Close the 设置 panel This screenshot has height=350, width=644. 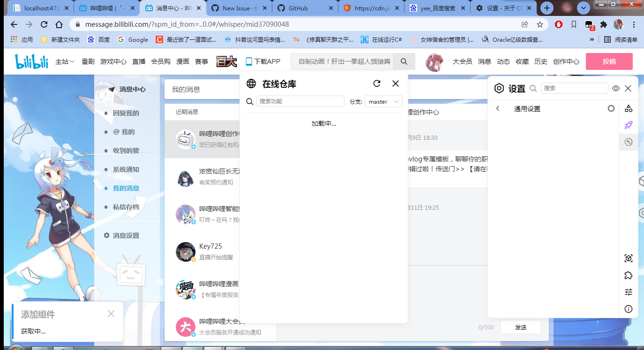tap(628, 88)
